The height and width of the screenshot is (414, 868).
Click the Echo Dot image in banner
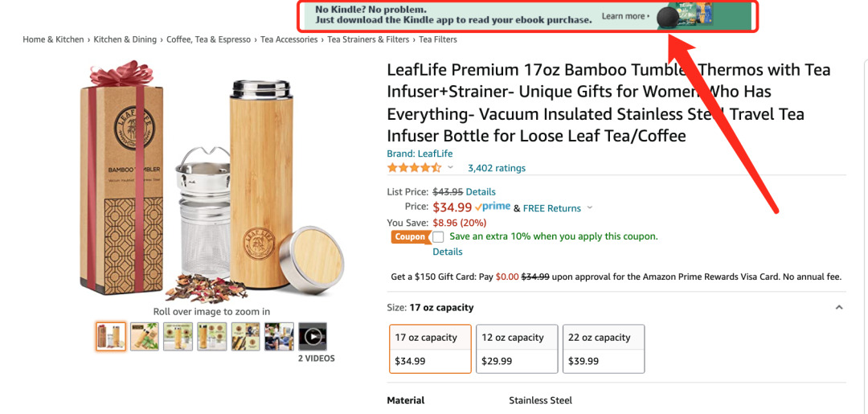click(x=668, y=17)
